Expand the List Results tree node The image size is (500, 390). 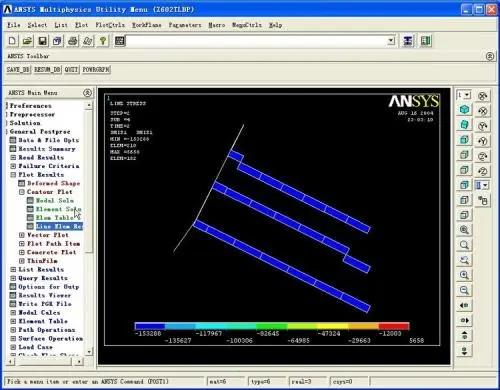pos(13,269)
